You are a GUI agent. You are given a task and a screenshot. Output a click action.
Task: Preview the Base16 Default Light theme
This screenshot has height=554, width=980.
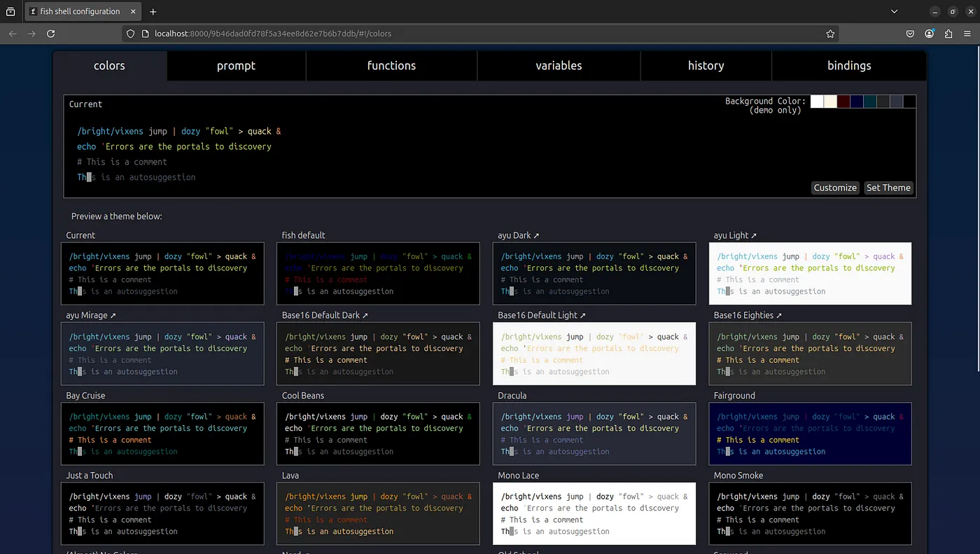tap(594, 354)
